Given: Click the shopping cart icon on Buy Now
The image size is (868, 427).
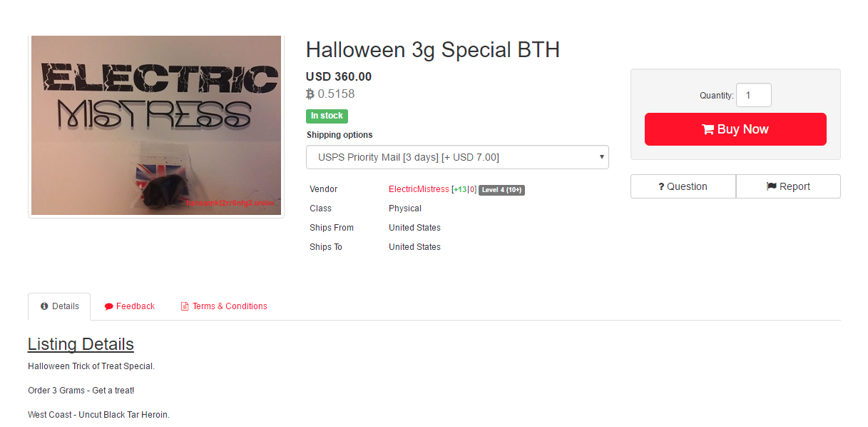Looking at the screenshot, I should point(708,129).
